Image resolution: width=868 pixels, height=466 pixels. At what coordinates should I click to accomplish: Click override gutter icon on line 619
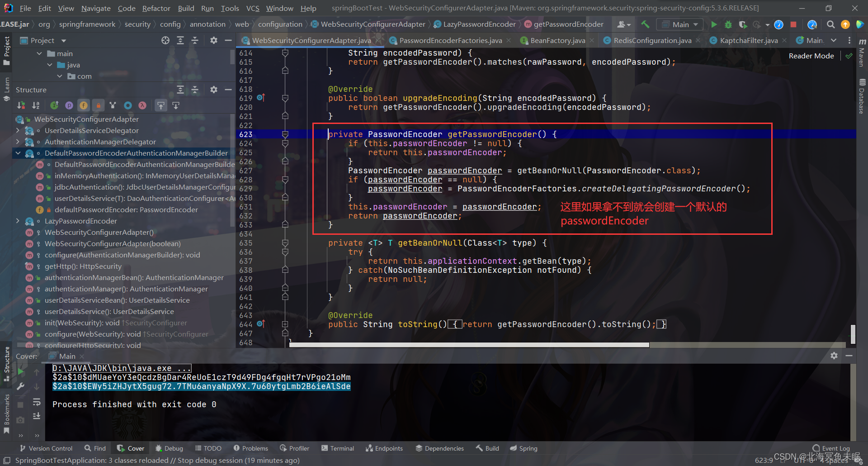[x=261, y=98]
